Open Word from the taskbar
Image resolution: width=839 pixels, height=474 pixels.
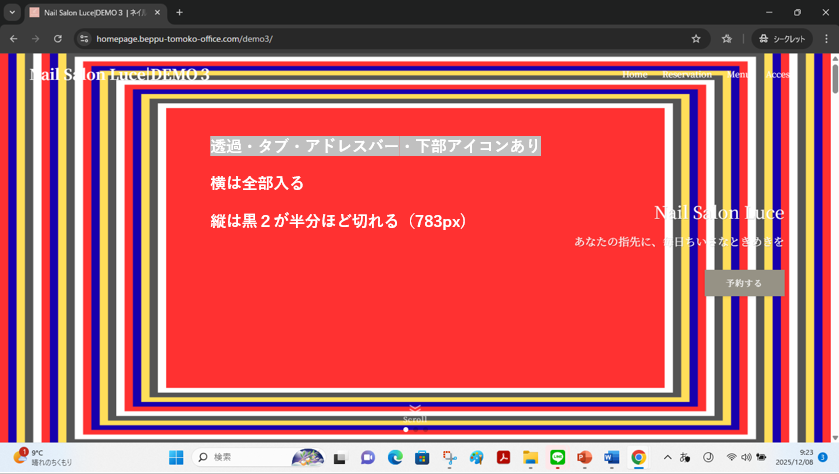coord(611,457)
